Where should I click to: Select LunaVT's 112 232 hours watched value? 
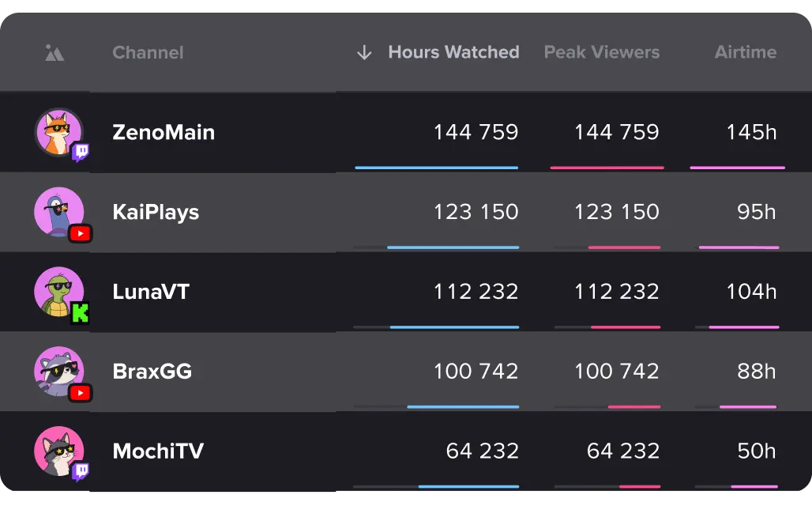tap(476, 292)
